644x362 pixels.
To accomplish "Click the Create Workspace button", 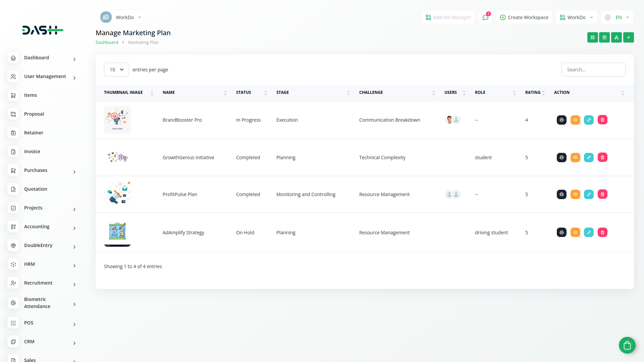I will coord(524,17).
